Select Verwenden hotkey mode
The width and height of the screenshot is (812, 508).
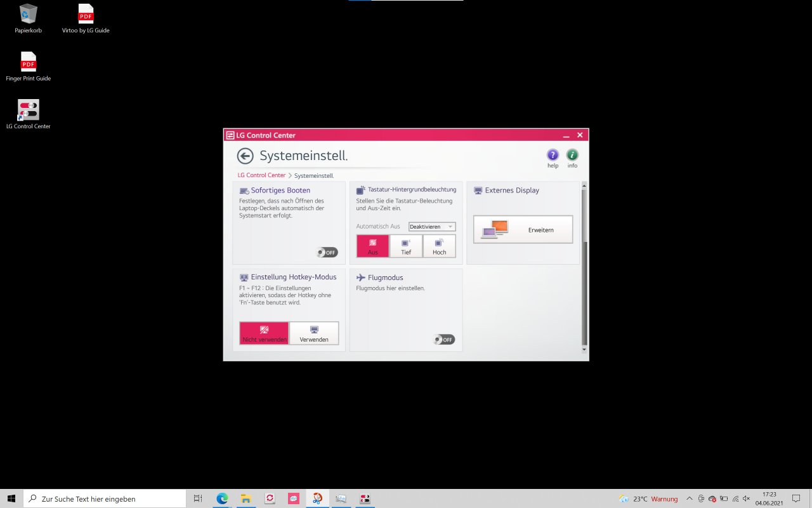click(x=314, y=333)
